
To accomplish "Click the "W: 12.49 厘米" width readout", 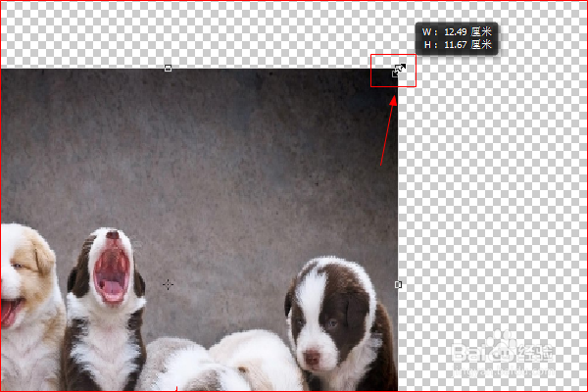I will coord(457,32).
